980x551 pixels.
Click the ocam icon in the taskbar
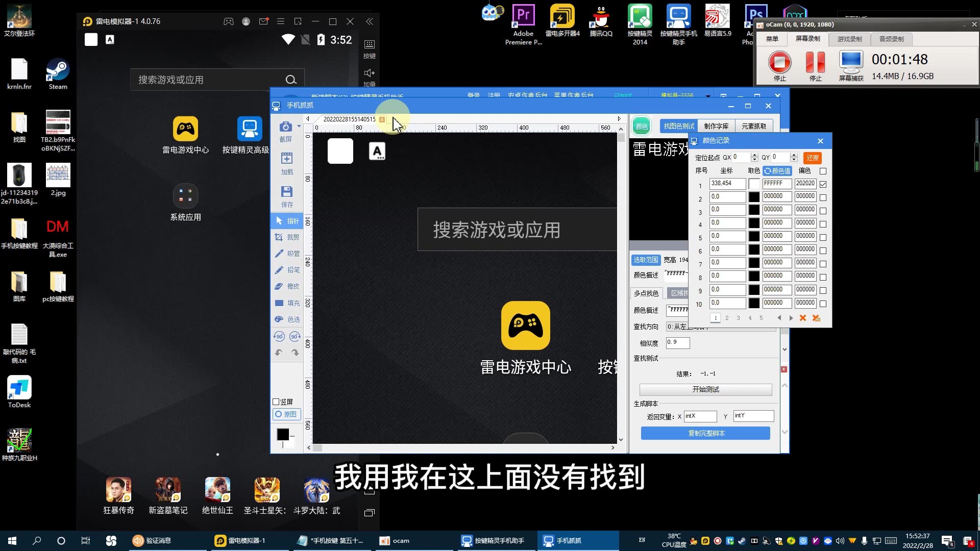coord(384,540)
